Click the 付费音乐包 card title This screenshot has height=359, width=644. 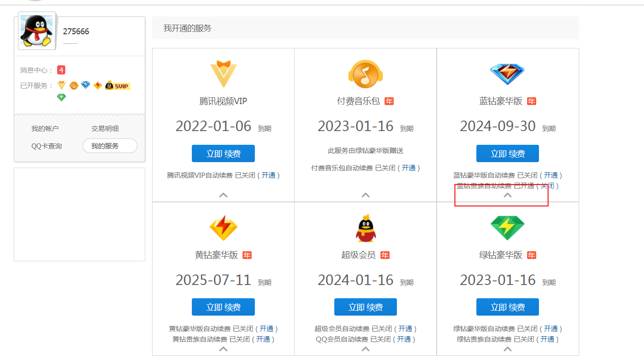click(359, 101)
